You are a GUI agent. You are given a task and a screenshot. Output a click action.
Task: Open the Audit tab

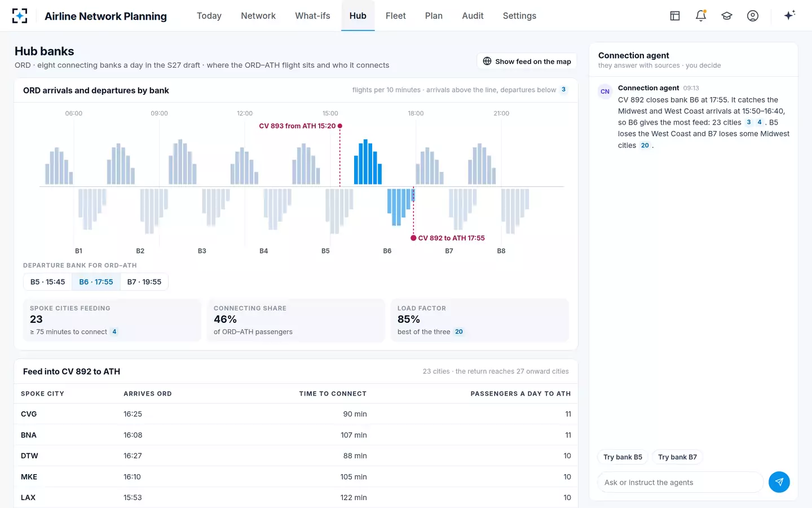click(473, 16)
